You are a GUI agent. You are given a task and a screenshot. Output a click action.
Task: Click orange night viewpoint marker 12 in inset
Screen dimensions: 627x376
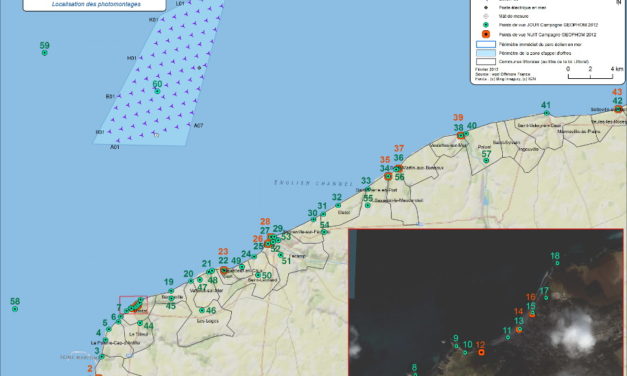coord(481,352)
